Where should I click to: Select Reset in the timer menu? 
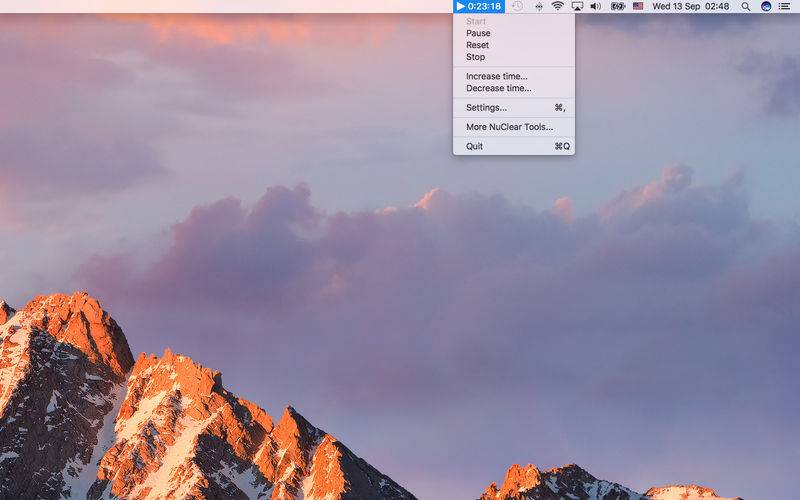(477, 45)
